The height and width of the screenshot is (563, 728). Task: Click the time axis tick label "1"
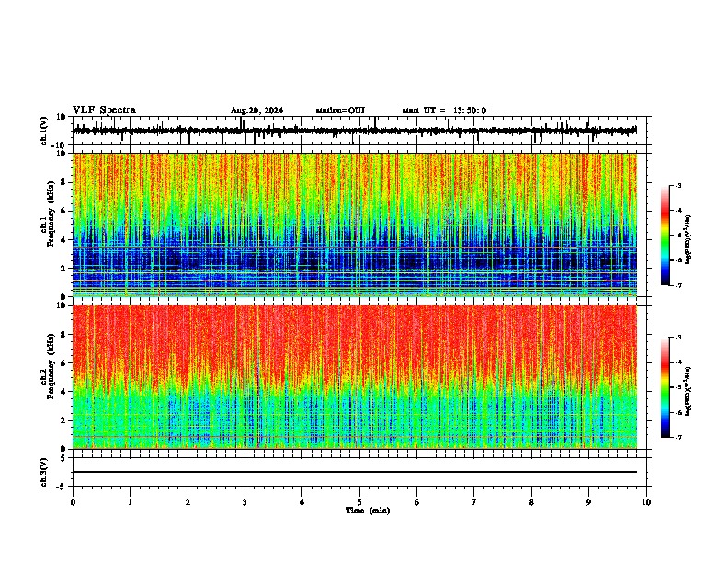click(130, 502)
